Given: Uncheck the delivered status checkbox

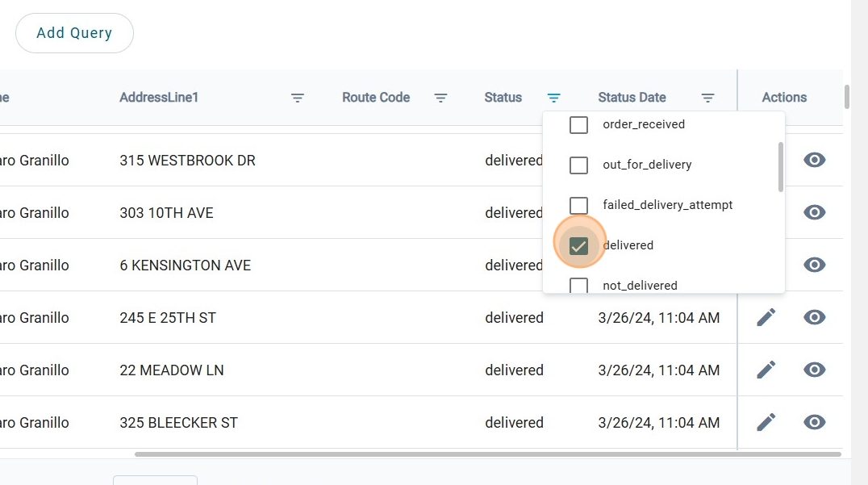Looking at the screenshot, I should [x=578, y=246].
